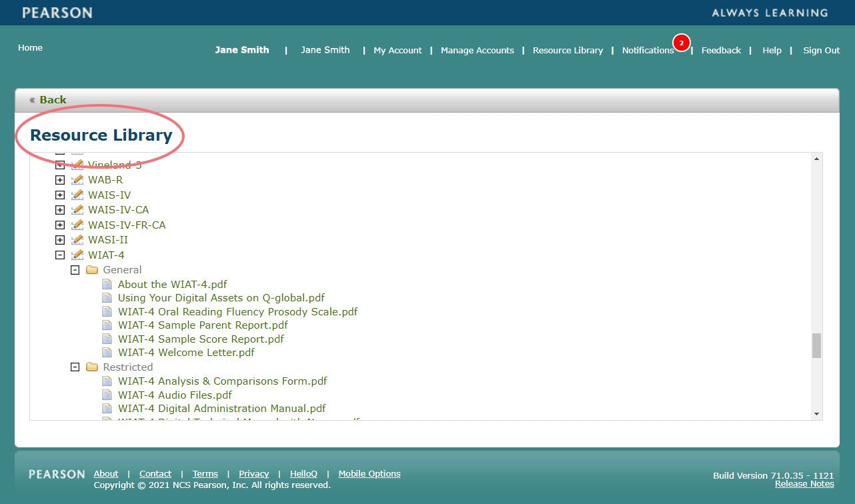Open WIAT-4 Sample Score Report.pdf
855x504 pixels.
click(201, 339)
